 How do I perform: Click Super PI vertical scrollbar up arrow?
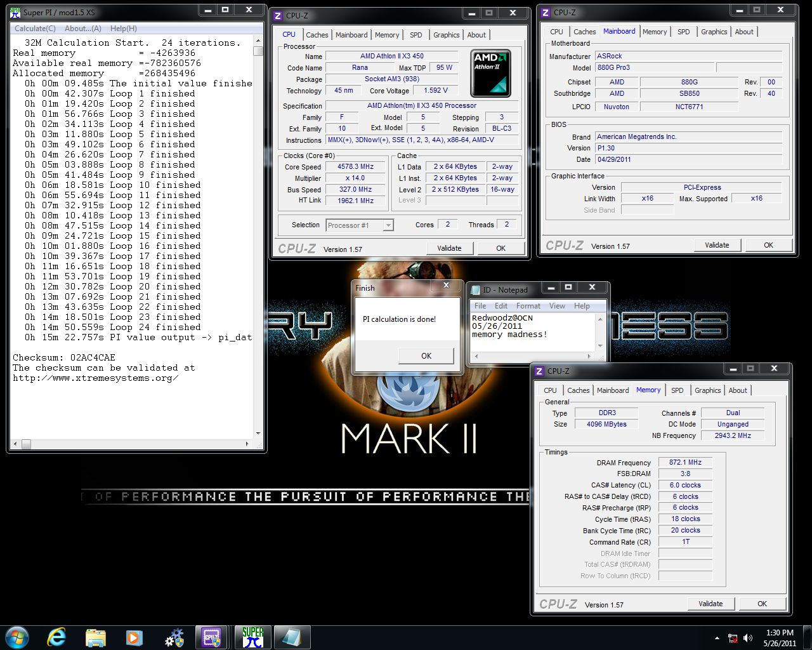tap(258, 41)
